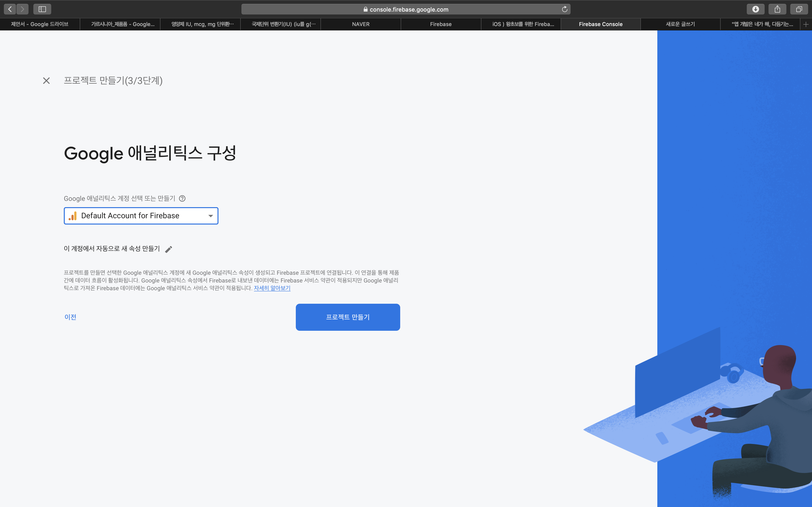Click the 프로젝트 만들기 button
812x507 pixels.
(348, 317)
